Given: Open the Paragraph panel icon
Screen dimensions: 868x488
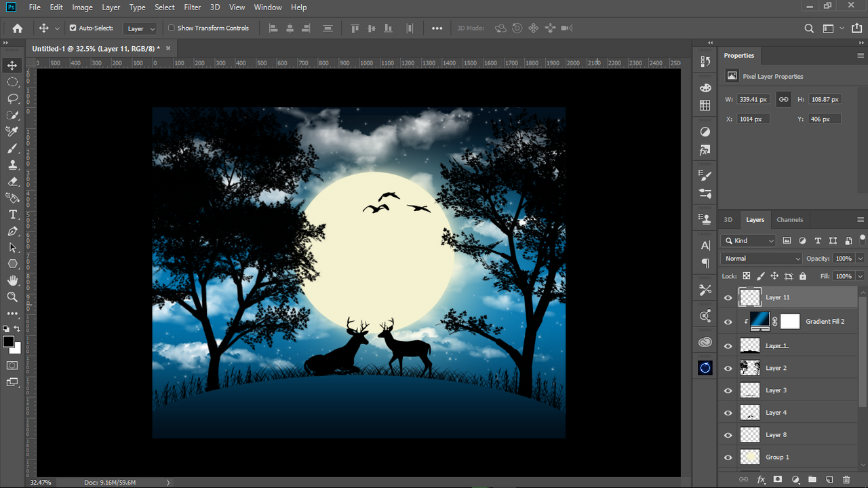Looking at the screenshot, I should point(705,263).
